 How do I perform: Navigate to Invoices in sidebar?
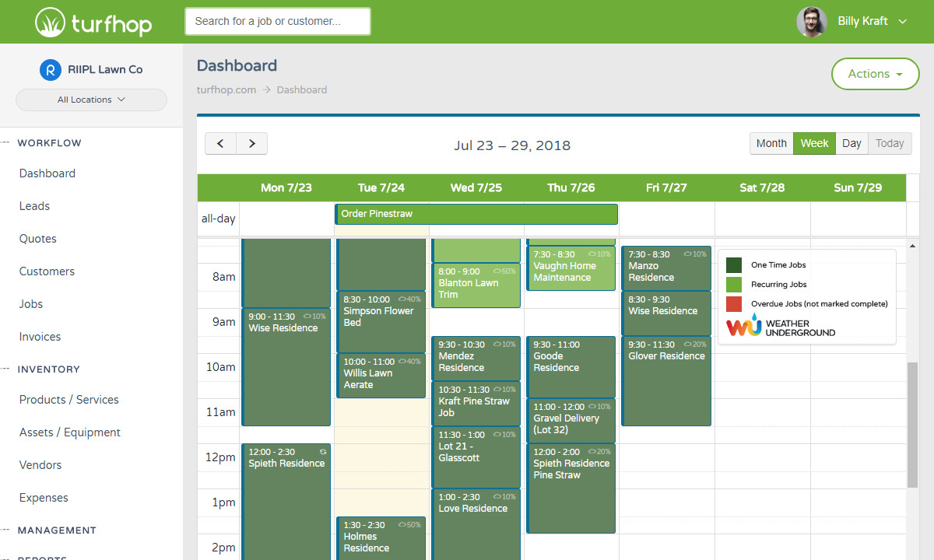(40, 337)
